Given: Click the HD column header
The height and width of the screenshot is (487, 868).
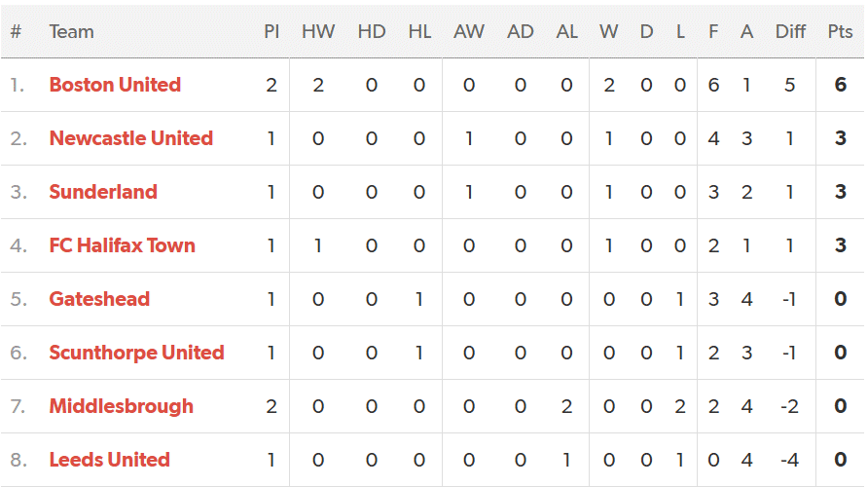Looking at the screenshot, I should click(372, 31).
